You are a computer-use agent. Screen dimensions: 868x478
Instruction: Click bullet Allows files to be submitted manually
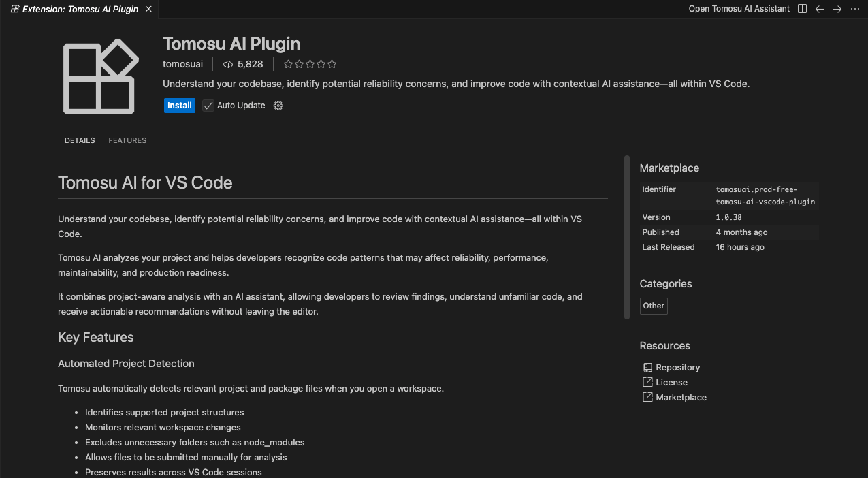tap(186, 457)
